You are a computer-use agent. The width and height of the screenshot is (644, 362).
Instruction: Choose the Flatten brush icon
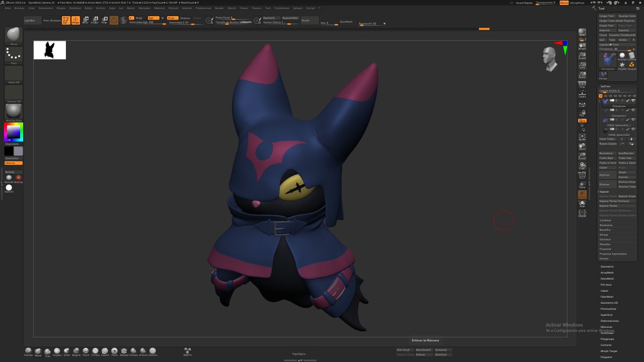134,351
